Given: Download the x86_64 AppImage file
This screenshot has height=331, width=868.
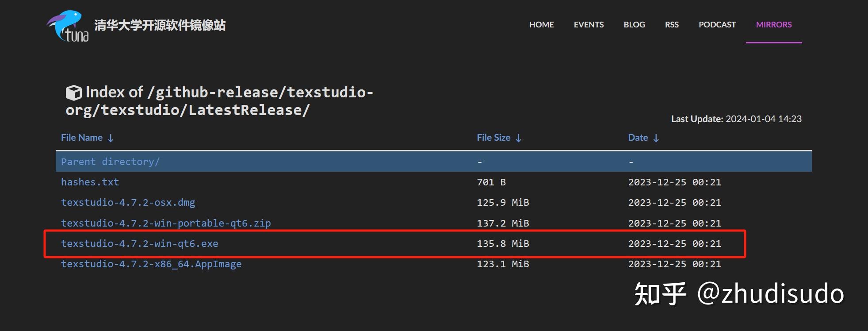Looking at the screenshot, I should (151, 264).
